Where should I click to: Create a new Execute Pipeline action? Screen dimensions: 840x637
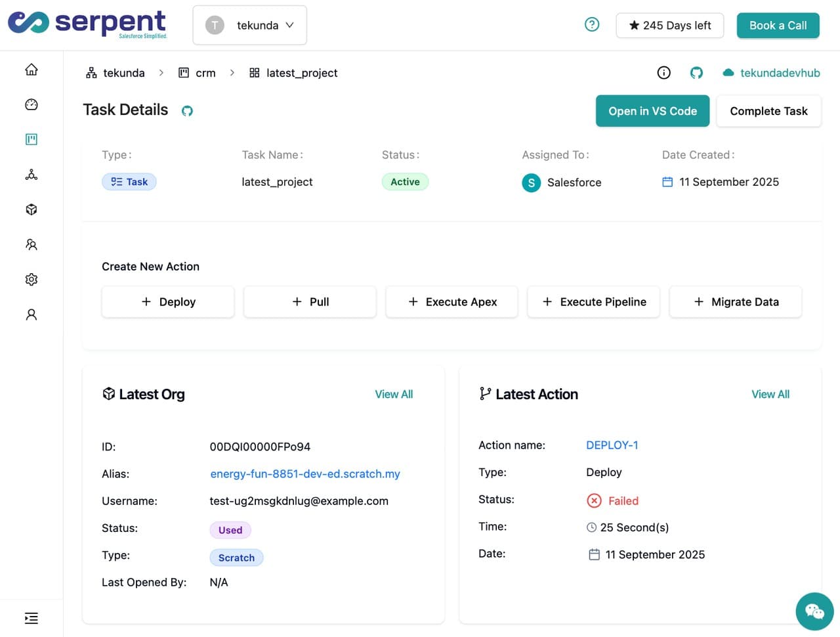tap(593, 301)
